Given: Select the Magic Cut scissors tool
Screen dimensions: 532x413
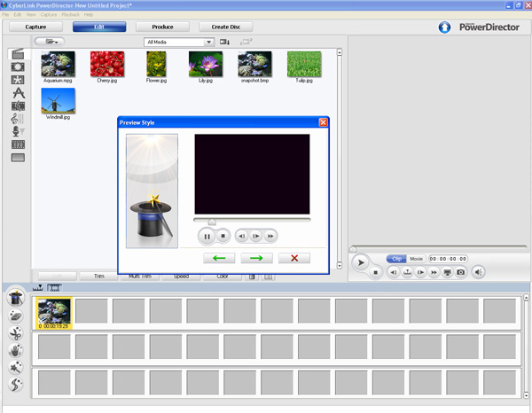Looking at the screenshot, I should pos(16,333).
